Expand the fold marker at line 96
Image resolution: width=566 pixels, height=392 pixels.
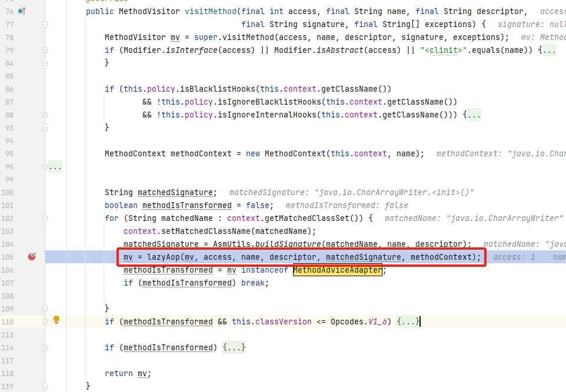[45, 167]
